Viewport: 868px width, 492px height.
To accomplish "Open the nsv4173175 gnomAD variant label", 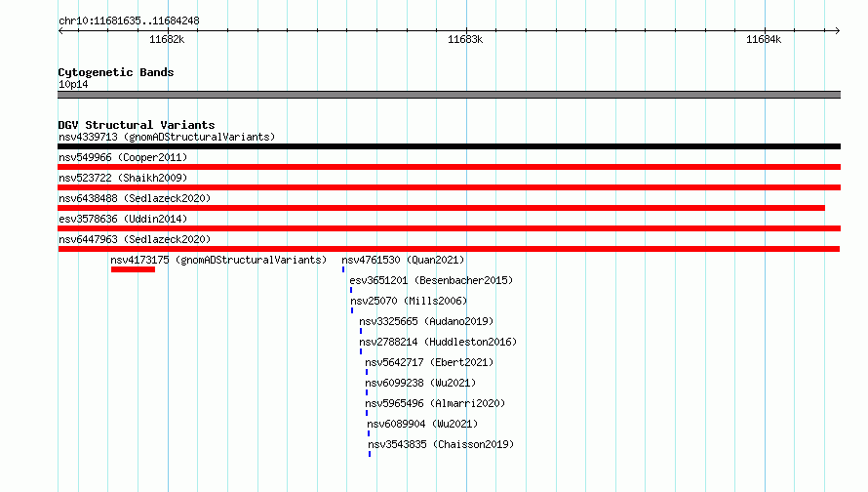I will point(218,260).
